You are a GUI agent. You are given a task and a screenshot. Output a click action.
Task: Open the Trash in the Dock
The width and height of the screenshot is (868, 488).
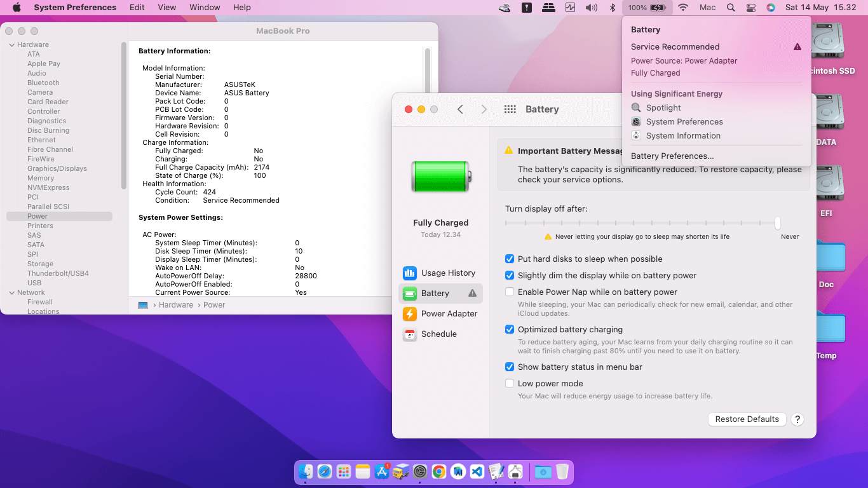(x=562, y=471)
